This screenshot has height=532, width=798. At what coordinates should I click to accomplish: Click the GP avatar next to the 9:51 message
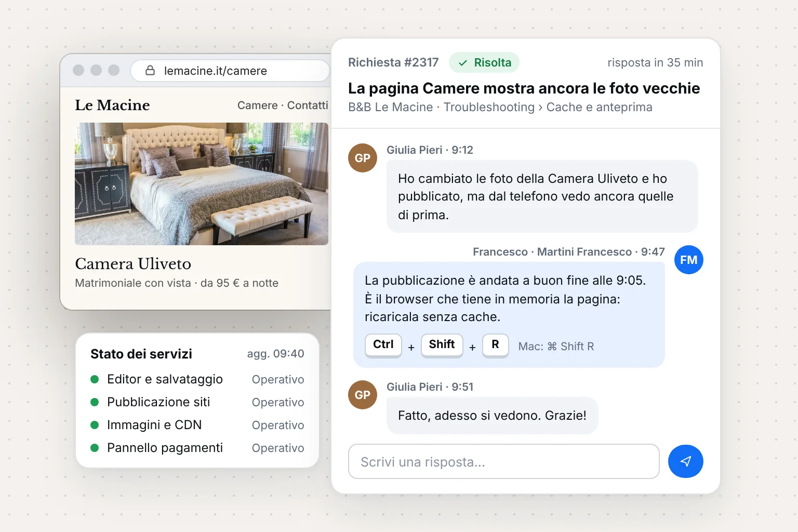pyautogui.click(x=363, y=395)
